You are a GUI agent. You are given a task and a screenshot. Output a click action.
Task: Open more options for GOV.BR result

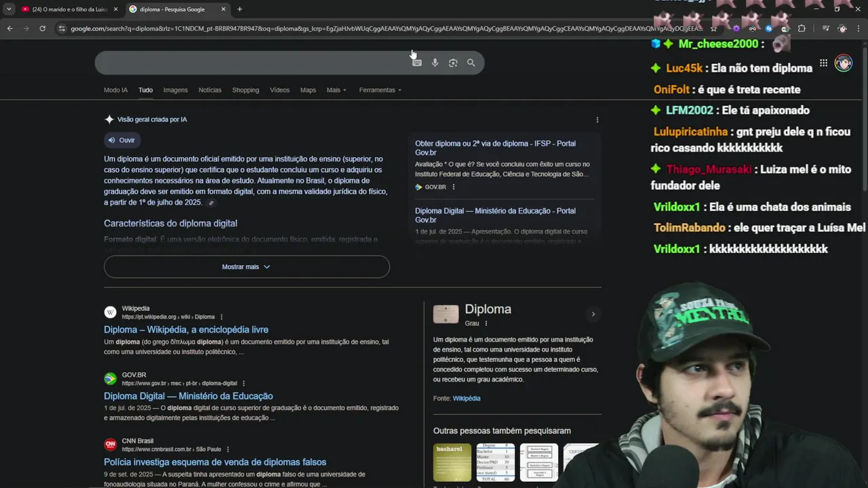pyautogui.click(x=243, y=384)
